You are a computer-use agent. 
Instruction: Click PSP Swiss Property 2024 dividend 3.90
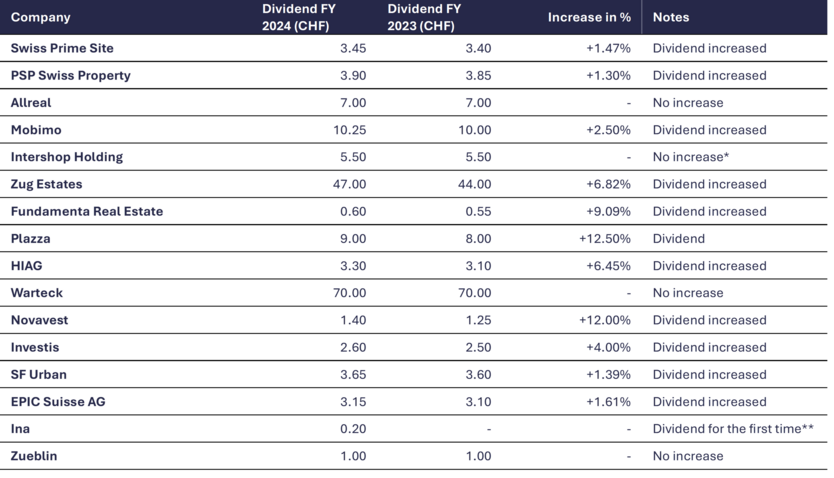353,76
